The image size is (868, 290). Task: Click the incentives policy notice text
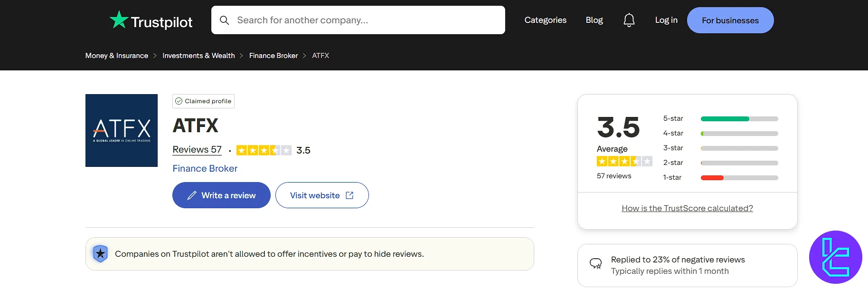pyautogui.click(x=269, y=254)
